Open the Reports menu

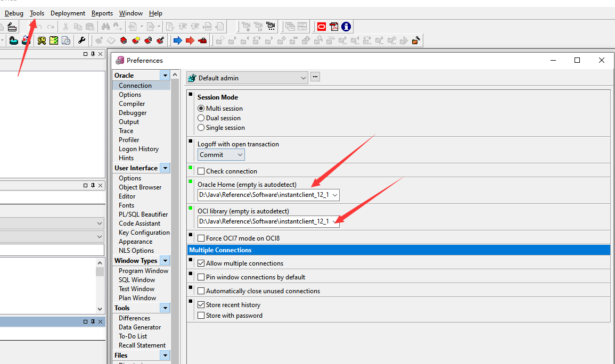(x=102, y=13)
